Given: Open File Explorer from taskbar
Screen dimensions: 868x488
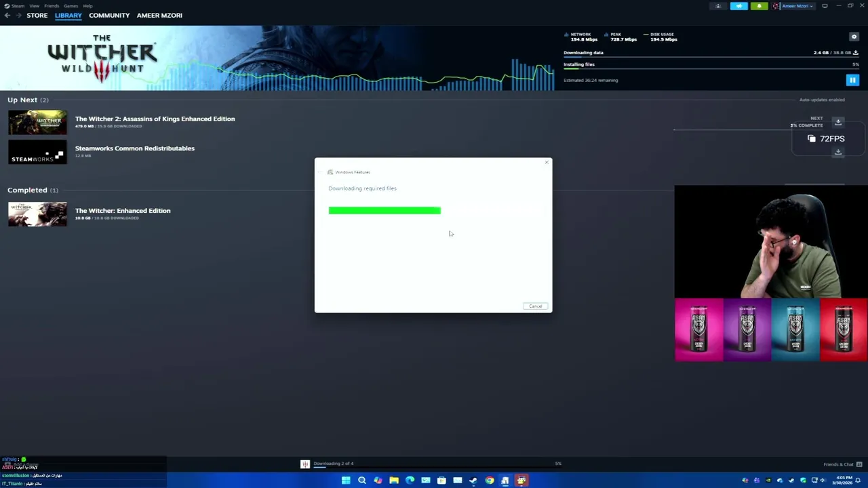Looking at the screenshot, I should pyautogui.click(x=393, y=481).
